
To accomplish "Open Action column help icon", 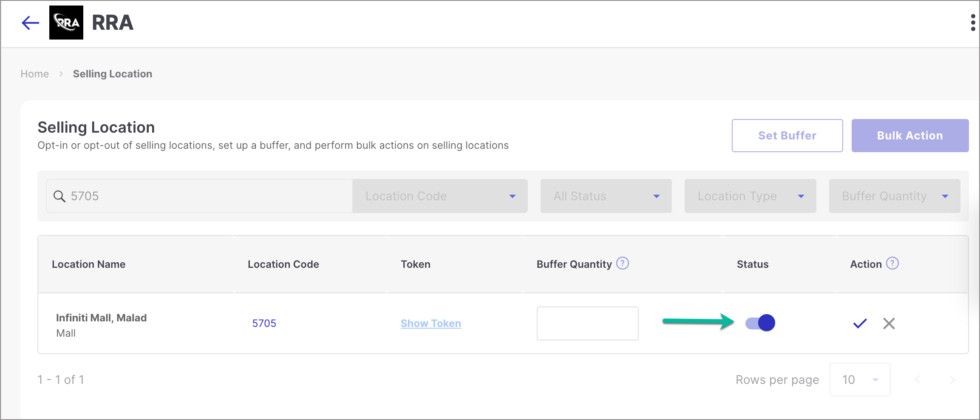I will pyautogui.click(x=892, y=264).
